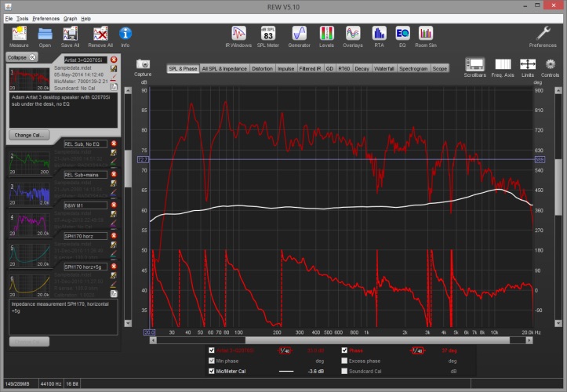Screen dimensions: 567x392
Task: Switch to the Impulse tab
Action: pyautogui.click(x=285, y=68)
